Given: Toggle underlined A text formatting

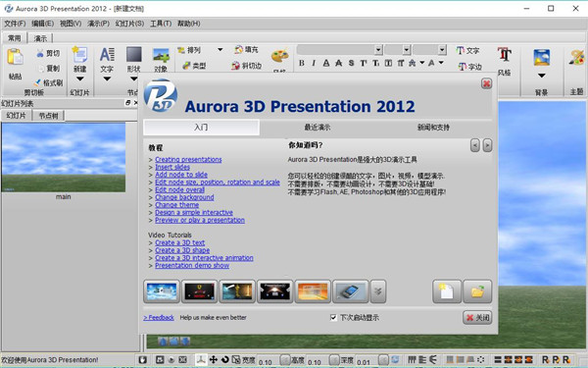Looking at the screenshot, I should (326, 63).
